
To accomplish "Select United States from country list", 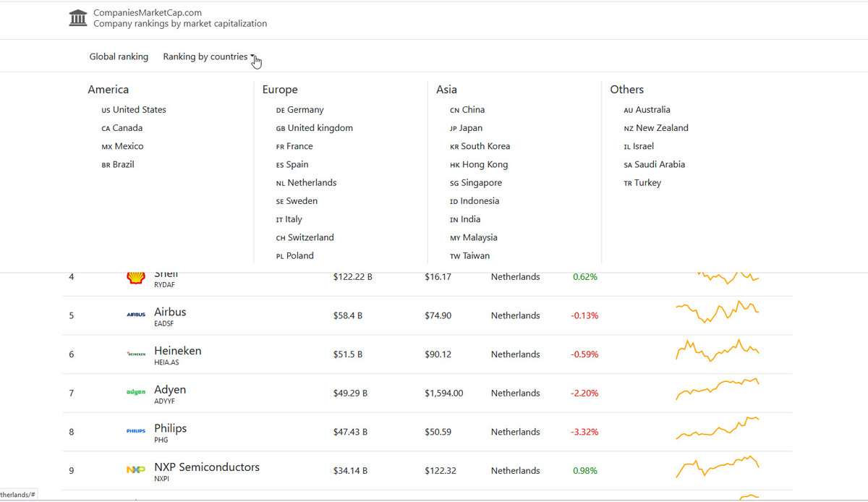I will point(134,110).
